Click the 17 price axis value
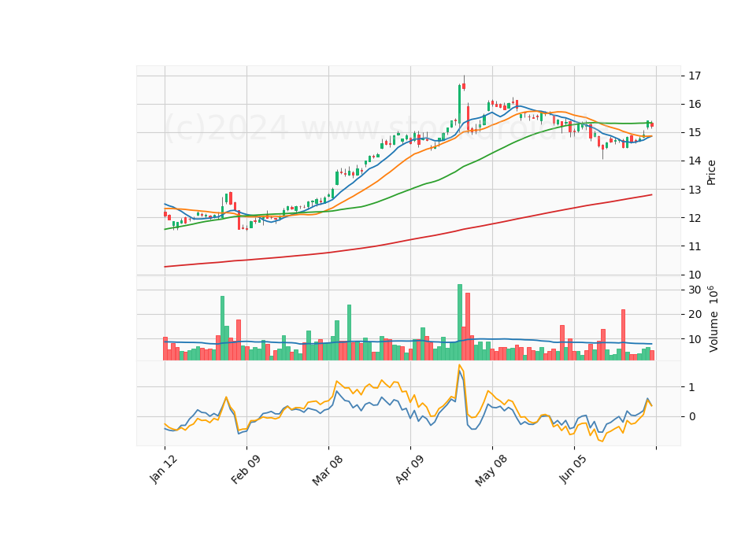The width and height of the screenshot is (756, 543). (x=695, y=76)
